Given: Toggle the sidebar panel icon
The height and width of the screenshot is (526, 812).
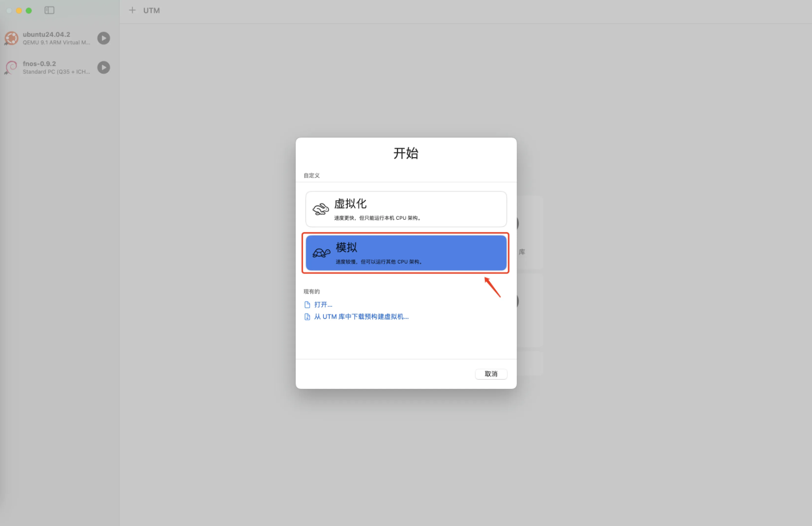Looking at the screenshot, I should click(x=49, y=10).
